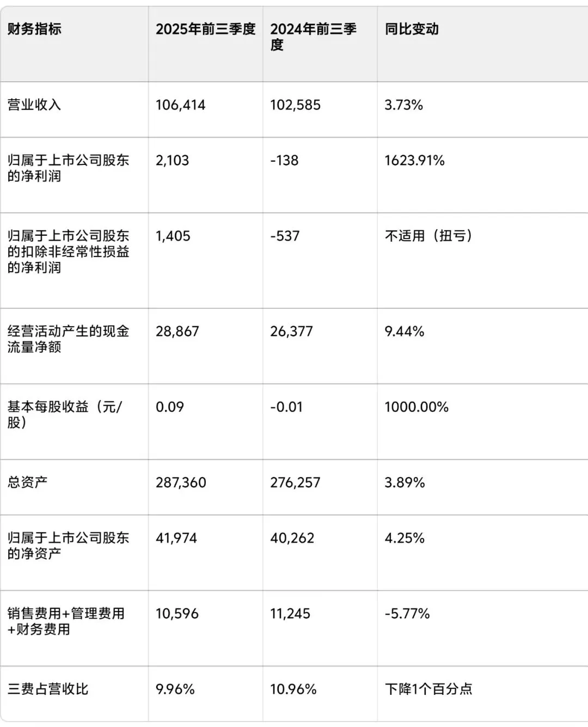Click the 财务指标 column header
Image resolution: width=588 pixels, height=727 pixels.
coord(34,29)
